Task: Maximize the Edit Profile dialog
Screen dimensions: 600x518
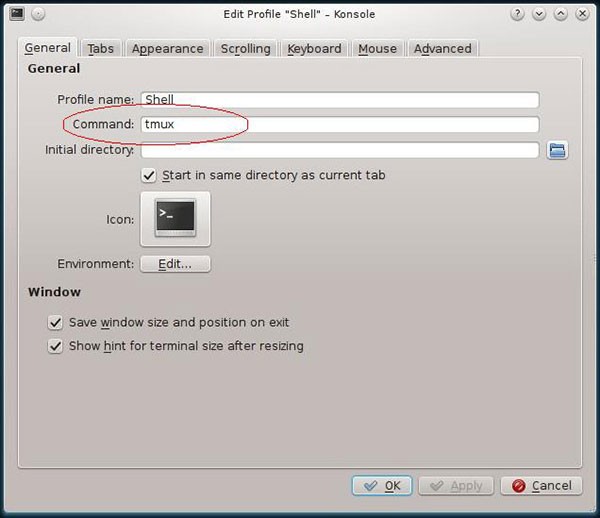Action: (x=561, y=14)
